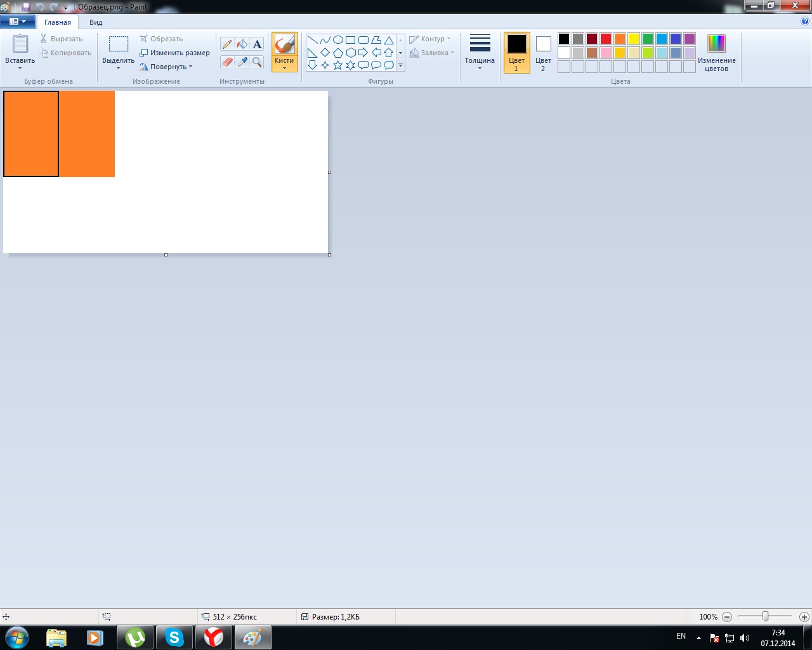Select the Eraser tool
Viewport: 812px width, 650px height.
pos(227,62)
